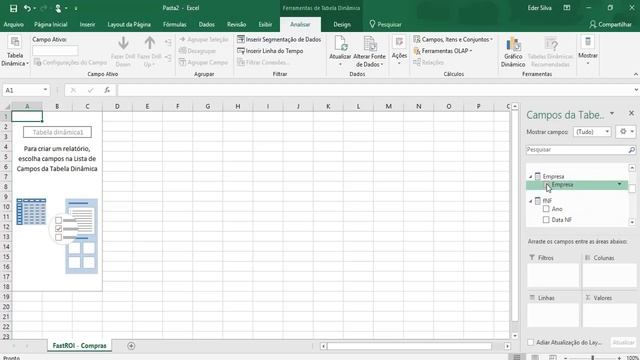The height and width of the screenshot is (360, 640).
Task: Open the Mostrar ribbon button
Action: (x=588, y=50)
